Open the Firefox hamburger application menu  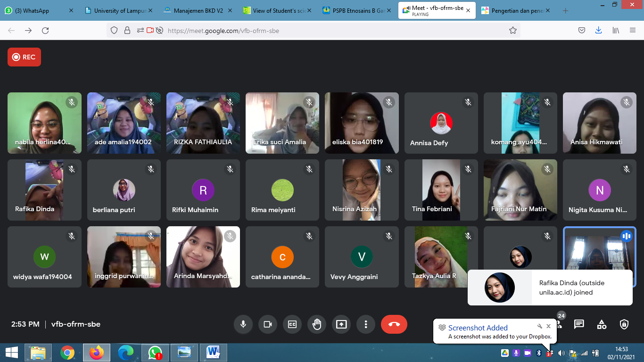coord(633,31)
